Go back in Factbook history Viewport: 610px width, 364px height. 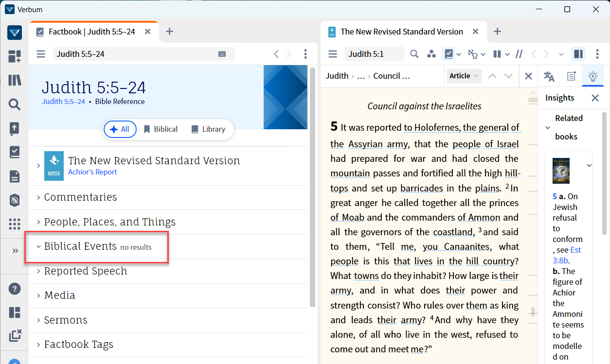[x=276, y=54]
